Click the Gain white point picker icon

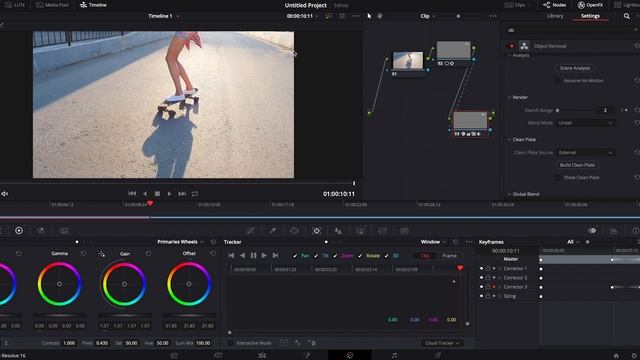coord(101,254)
